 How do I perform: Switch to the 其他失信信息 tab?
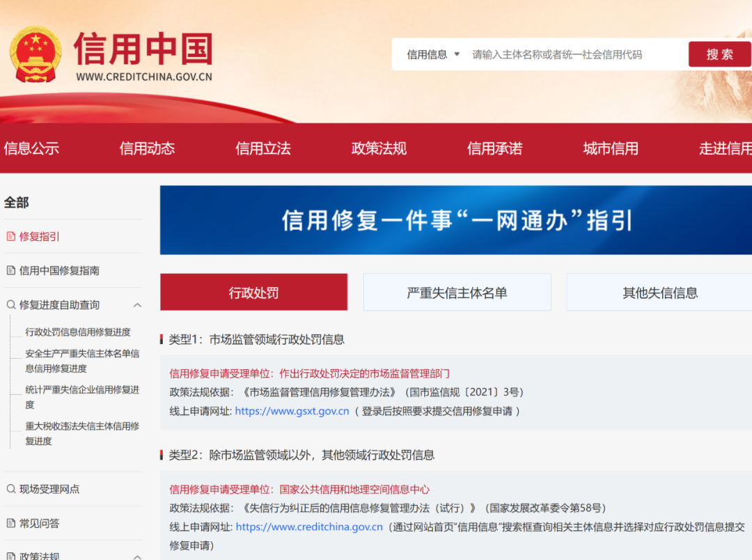659,293
